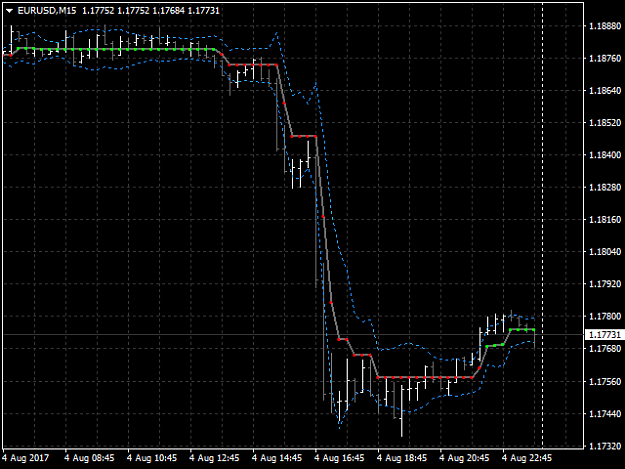Click the triangle arrow before EURUSD,M15
Image resolution: width=625 pixels, height=469 pixels.
point(10,11)
